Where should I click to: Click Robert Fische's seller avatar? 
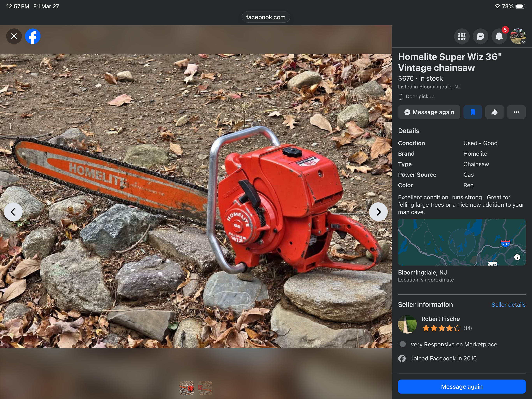tap(407, 324)
